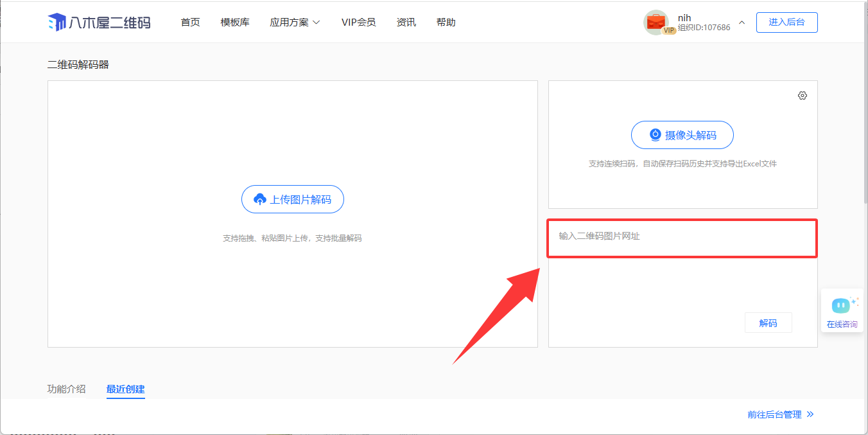Click the 解码 button
This screenshot has height=435, width=868.
(x=768, y=323)
